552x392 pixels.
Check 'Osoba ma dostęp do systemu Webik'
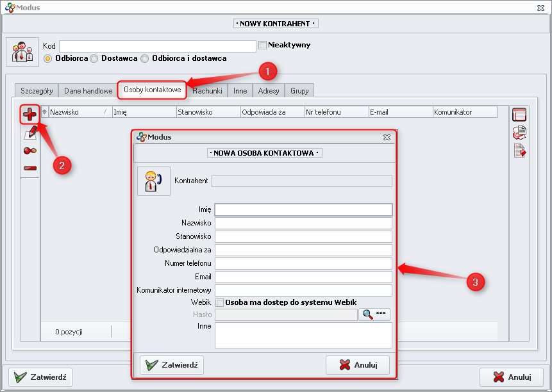point(219,302)
